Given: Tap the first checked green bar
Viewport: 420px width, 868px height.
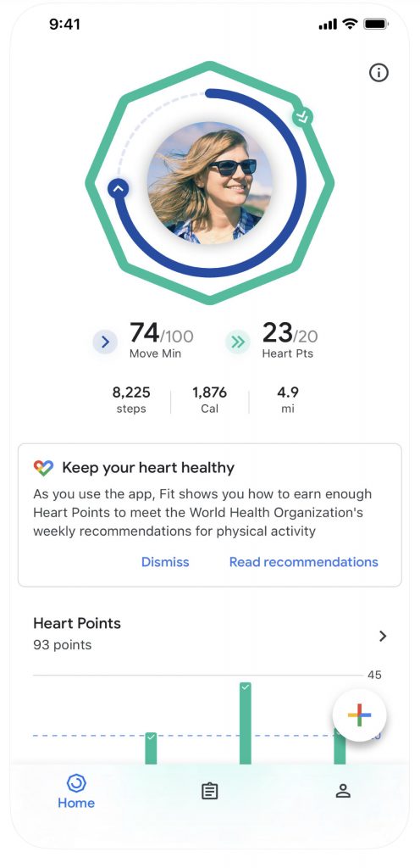Looking at the screenshot, I should pos(151,748).
